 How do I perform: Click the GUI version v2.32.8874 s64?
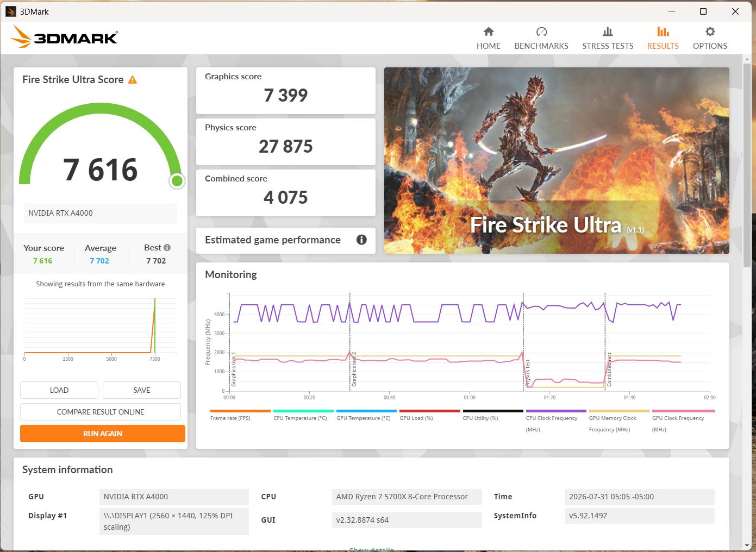[x=407, y=520]
